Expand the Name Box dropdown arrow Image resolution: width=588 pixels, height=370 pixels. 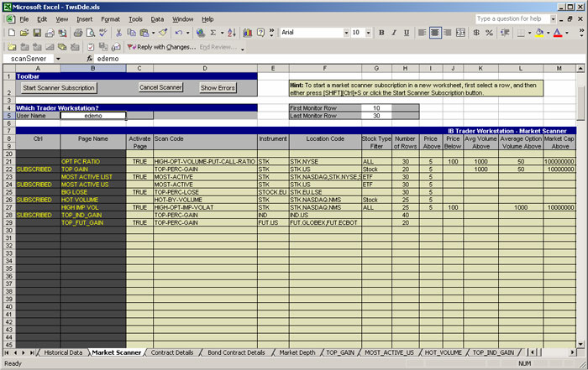58,59
